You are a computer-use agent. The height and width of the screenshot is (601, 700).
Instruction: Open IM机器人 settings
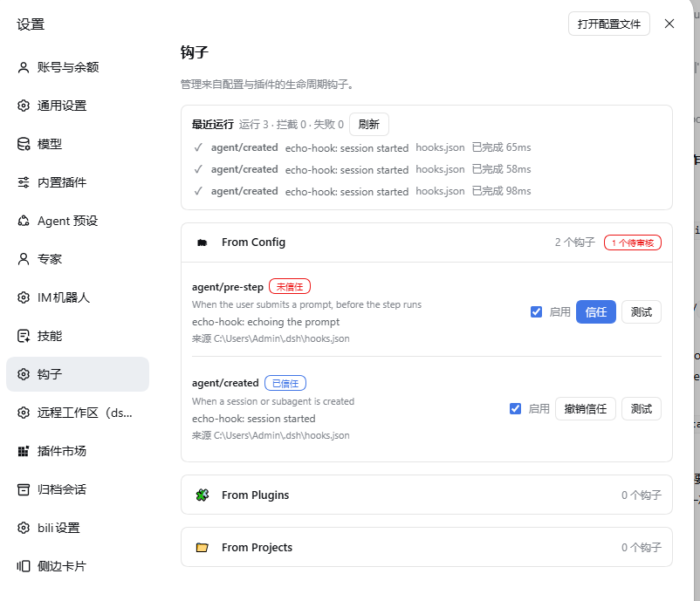tap(78, 297)
